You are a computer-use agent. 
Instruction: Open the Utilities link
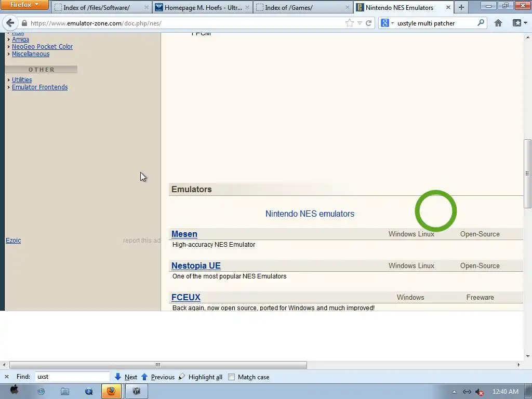(22, 79)
